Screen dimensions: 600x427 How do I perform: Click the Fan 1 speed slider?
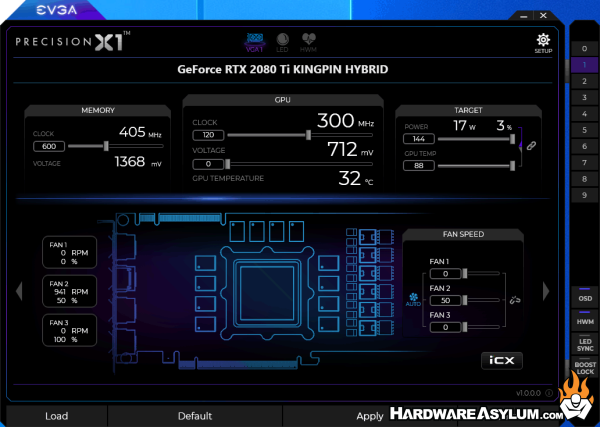tap(482, 274)
